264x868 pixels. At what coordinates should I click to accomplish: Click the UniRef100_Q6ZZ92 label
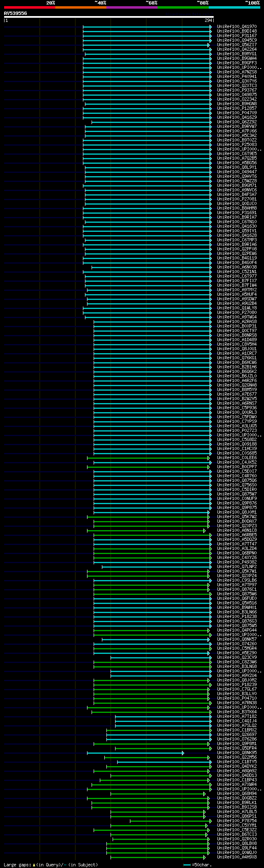point(237,122)
